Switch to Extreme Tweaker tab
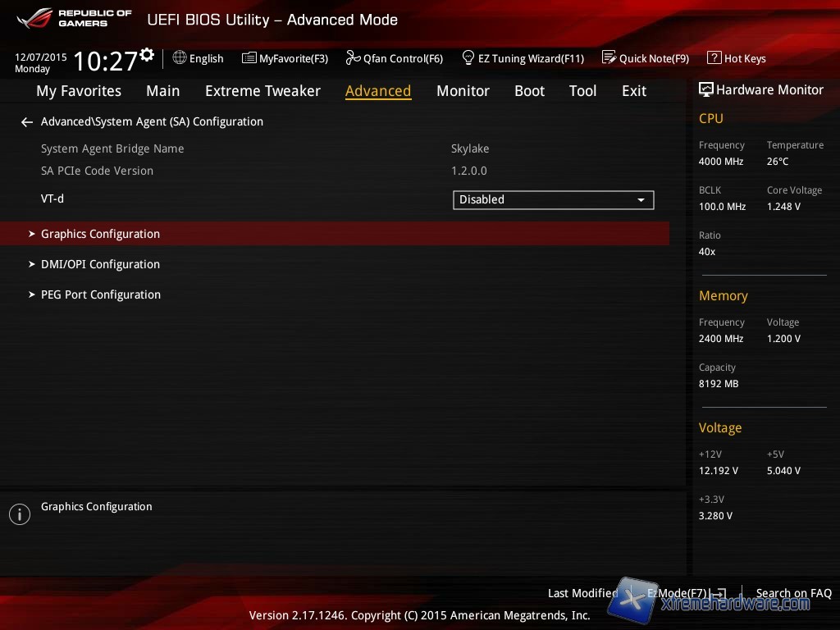The image size is (840, 630). (262, 91)
